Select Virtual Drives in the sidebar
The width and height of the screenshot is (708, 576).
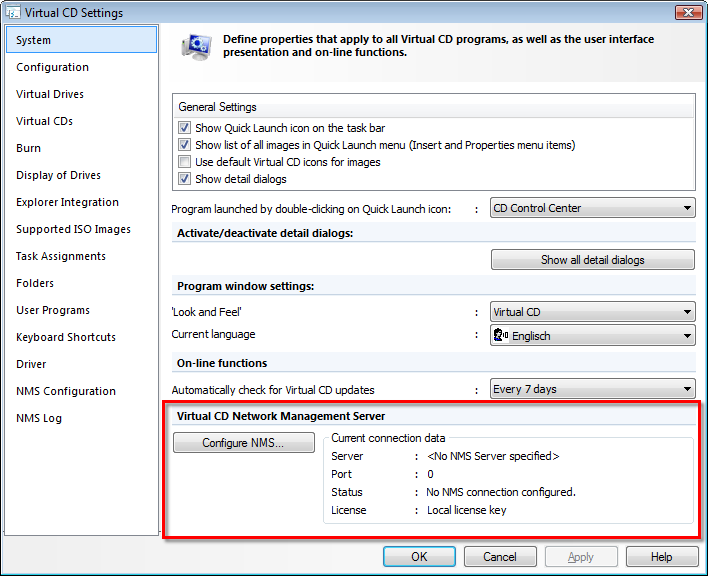[x=50, y=94]
